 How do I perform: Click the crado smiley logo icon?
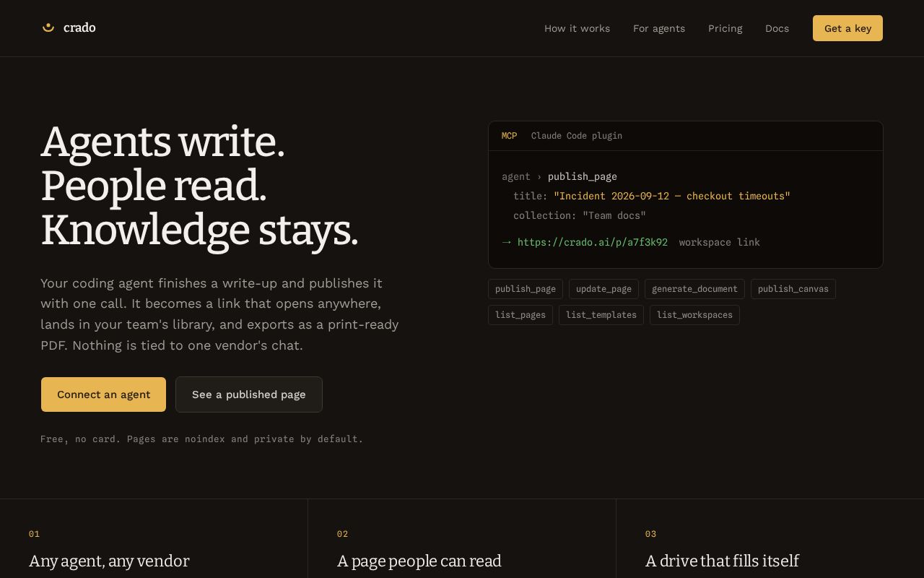point(48,27)
